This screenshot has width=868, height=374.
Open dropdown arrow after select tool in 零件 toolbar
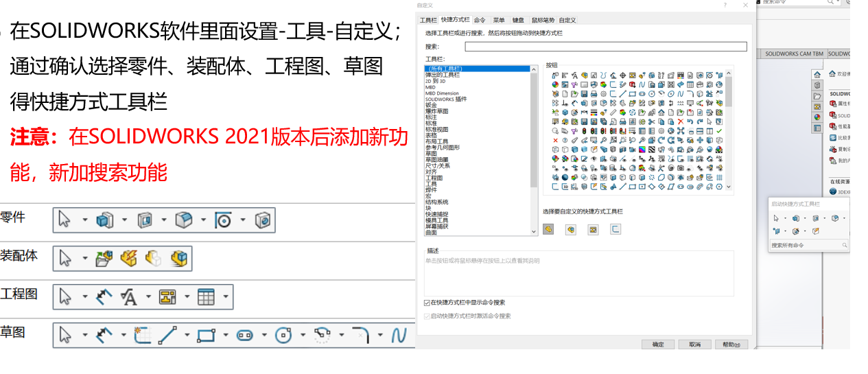[85, 220]
